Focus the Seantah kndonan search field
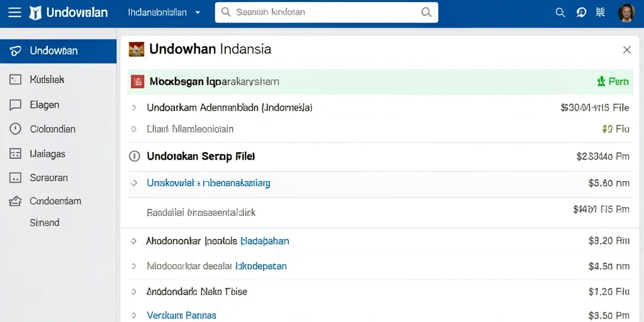 [x=326, y=13]
